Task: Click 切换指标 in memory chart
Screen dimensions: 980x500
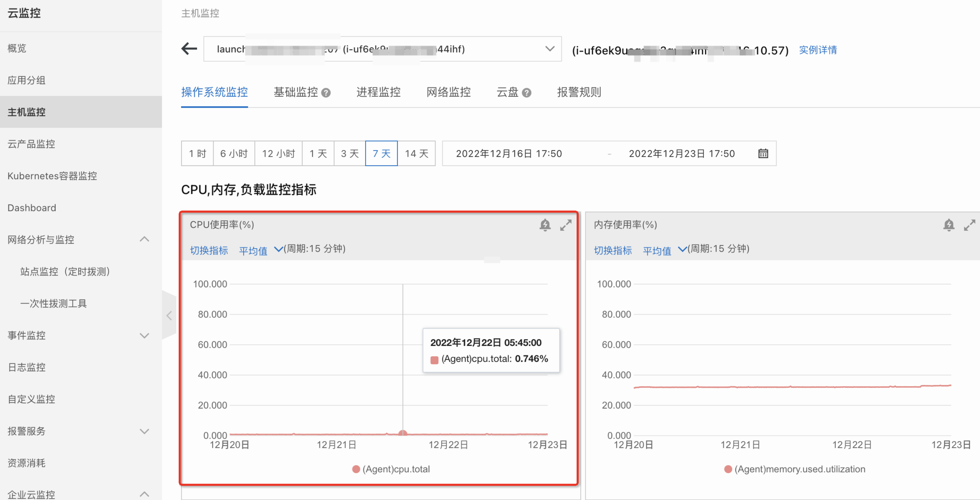Action: click(x=612, y=250)
